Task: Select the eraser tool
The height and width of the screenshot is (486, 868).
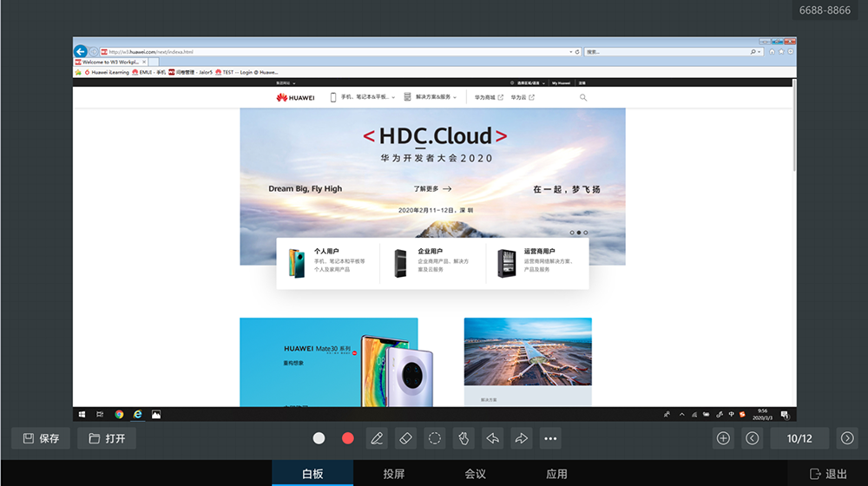Action: tap(405, 438)
